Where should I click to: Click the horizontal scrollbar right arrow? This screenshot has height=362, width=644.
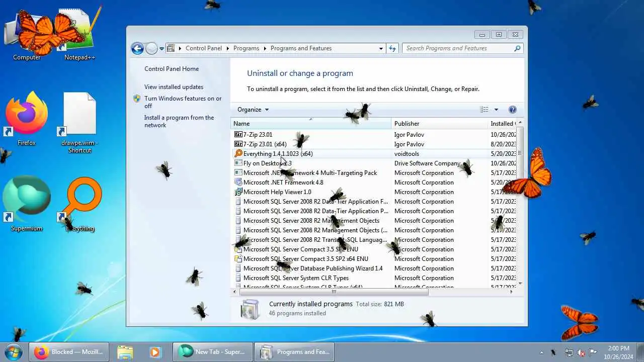(x=512, y=292)
